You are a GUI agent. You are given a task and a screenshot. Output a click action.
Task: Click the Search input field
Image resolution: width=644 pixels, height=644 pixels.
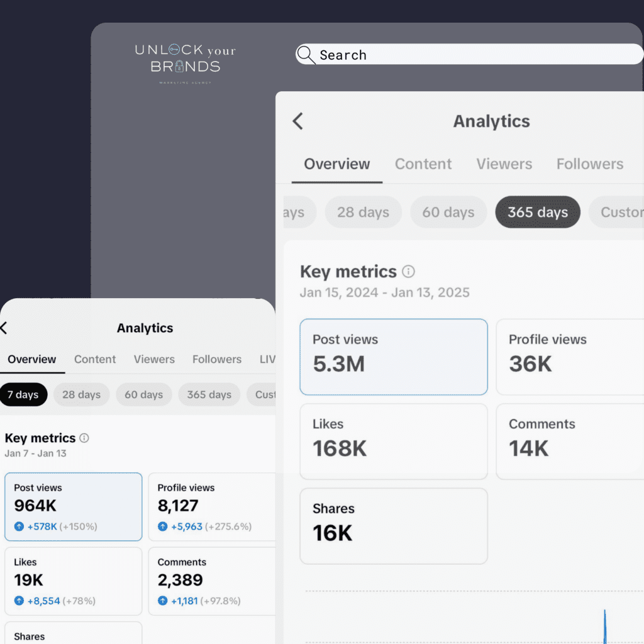point(478,55)
